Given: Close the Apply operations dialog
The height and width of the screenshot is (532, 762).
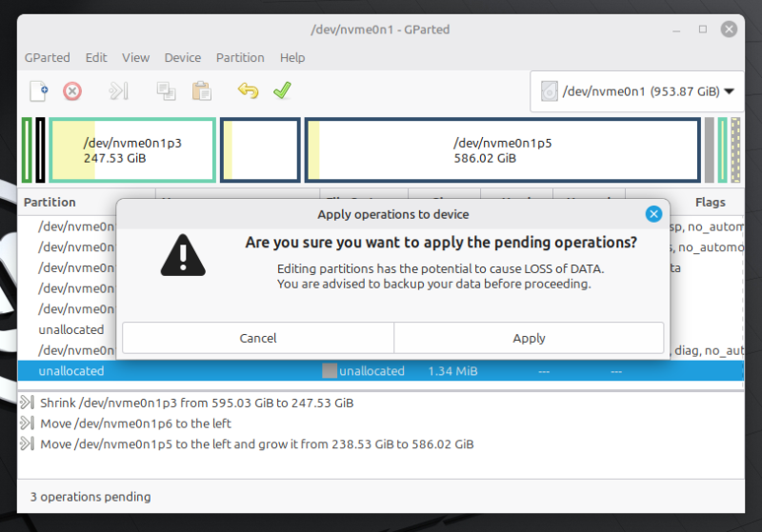Looking at the screenshot, I should pos(652,214).
